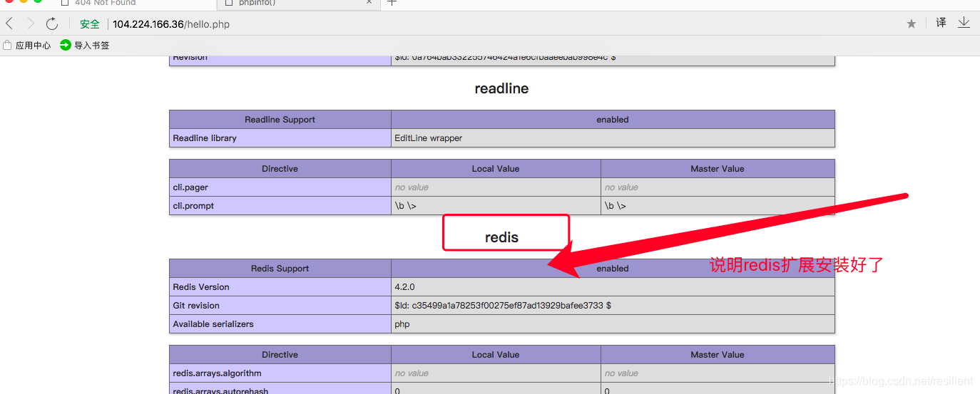This screenshot has height=394, width=980.
Task: Go back with the browser back arrow
Action: (x=9, y=24)
